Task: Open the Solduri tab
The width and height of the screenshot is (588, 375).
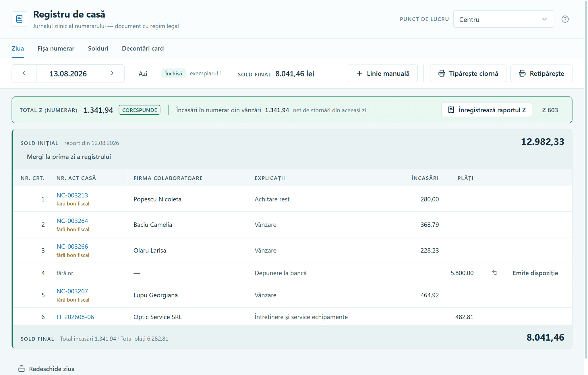Action: tap(98, 48)
